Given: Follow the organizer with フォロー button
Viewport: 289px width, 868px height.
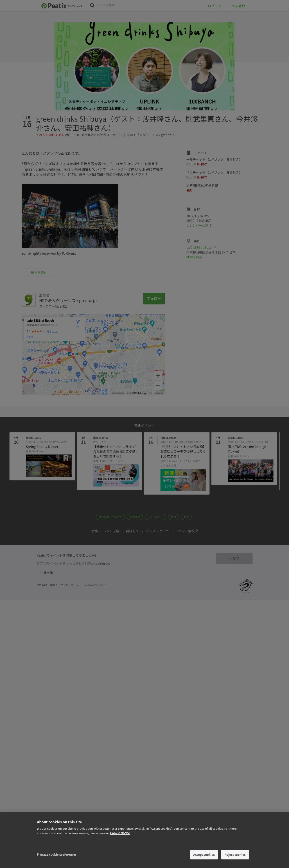Looking at the screenshot, I should 154,299.
